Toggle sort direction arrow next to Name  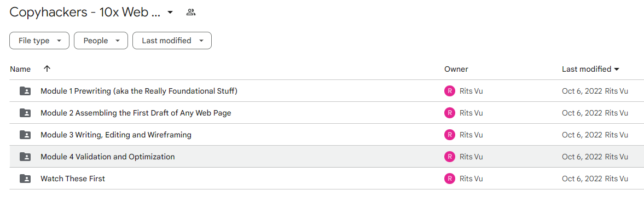[x=47, y=68]
